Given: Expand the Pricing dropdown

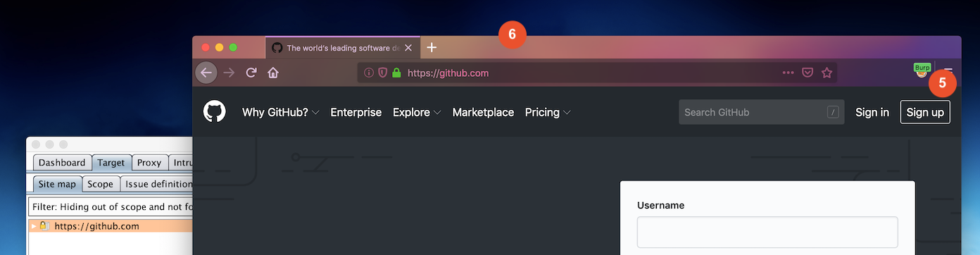Looking at the screenshot, I should click(x=548, y=112).
